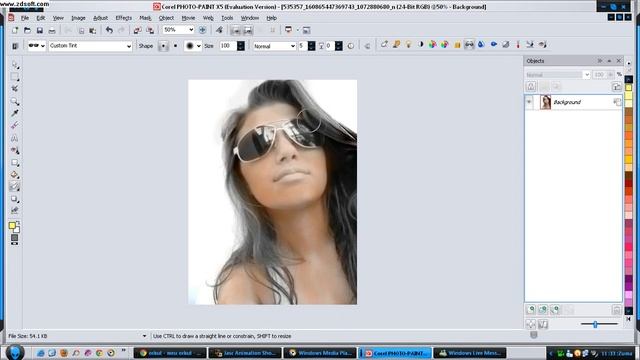
Task: Switch to Windows Media Player taskbar button
Action: (x=320, y=353)
